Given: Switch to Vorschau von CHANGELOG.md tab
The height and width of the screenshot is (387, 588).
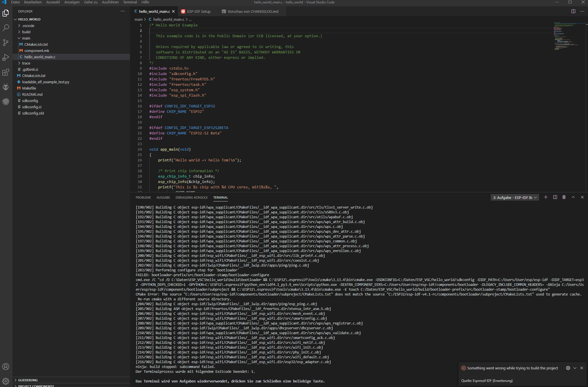Looking at the screenshot, I should click(x=253, y=11).
